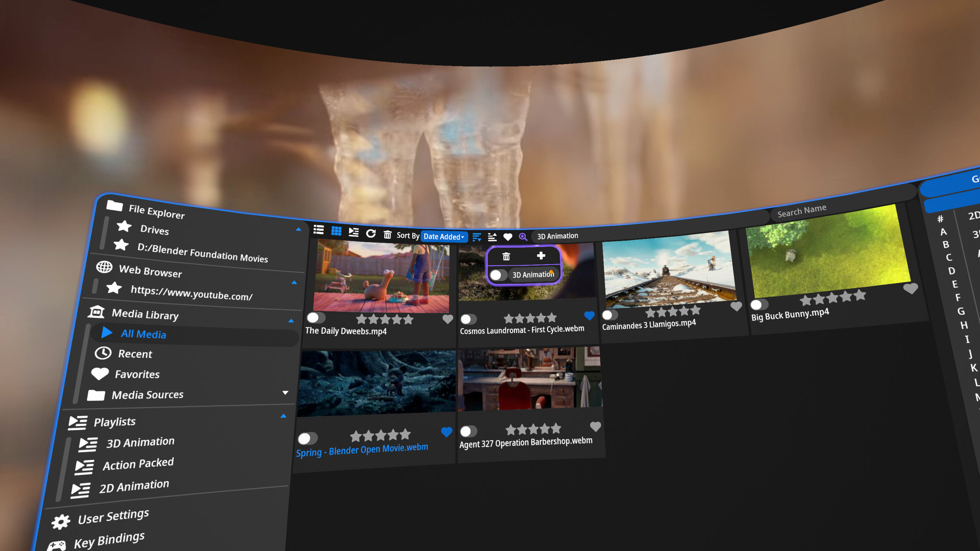Select the All Media menu item
Screen dimensions: 980x551
[x=143, y=334]
